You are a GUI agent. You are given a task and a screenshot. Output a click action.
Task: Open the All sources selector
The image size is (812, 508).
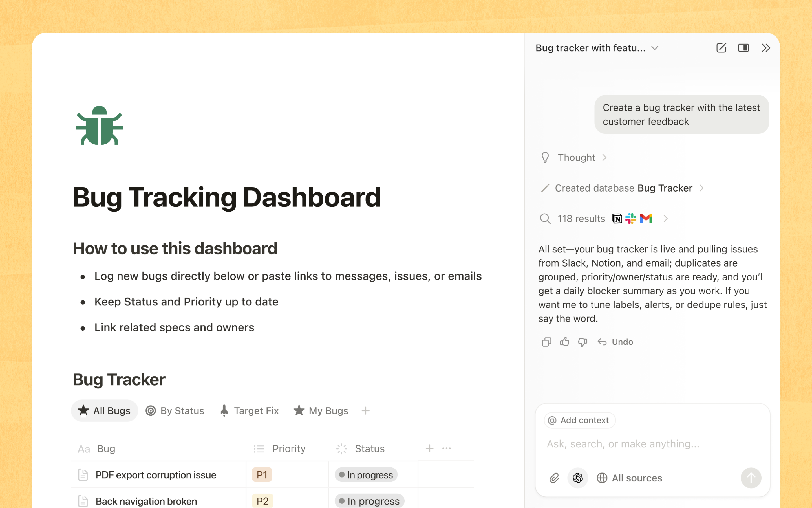coord(629,478)
